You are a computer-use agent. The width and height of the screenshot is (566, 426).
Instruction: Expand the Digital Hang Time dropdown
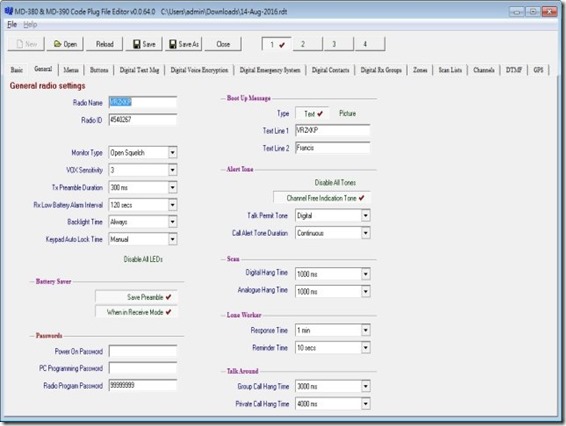366,274
